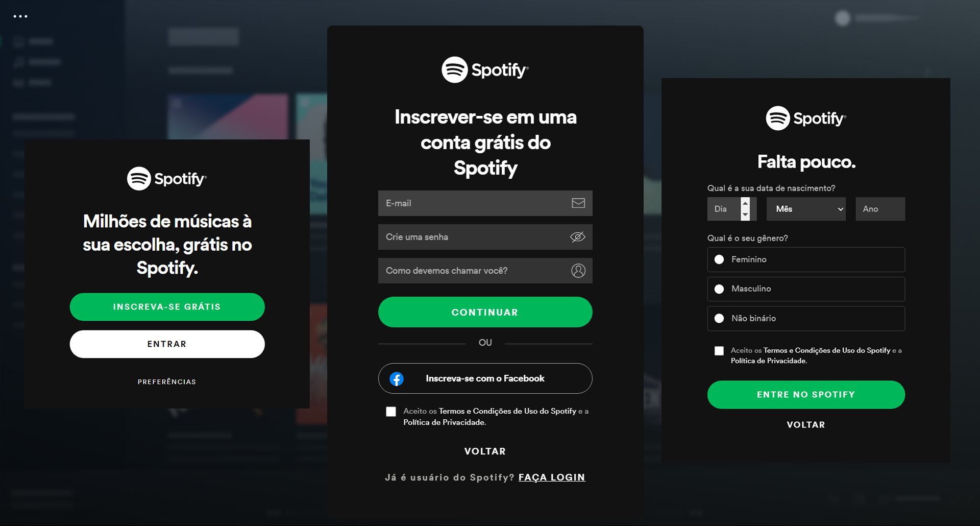Open the Mês dropdown
The image size is (980, 526).
pos(806,209)
